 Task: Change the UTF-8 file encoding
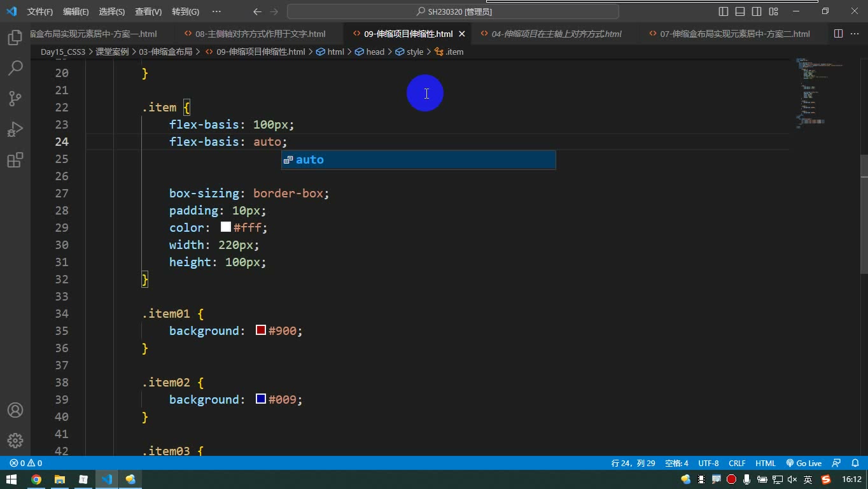[708, 463]
